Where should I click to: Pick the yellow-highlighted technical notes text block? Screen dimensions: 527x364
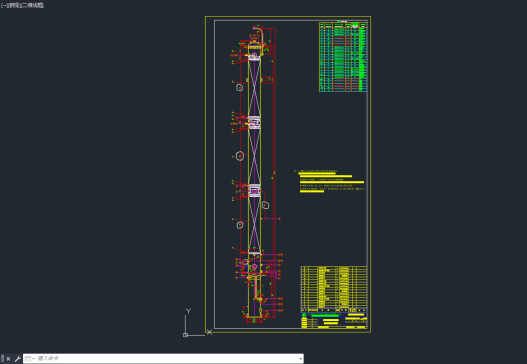(x=330, y=181)
